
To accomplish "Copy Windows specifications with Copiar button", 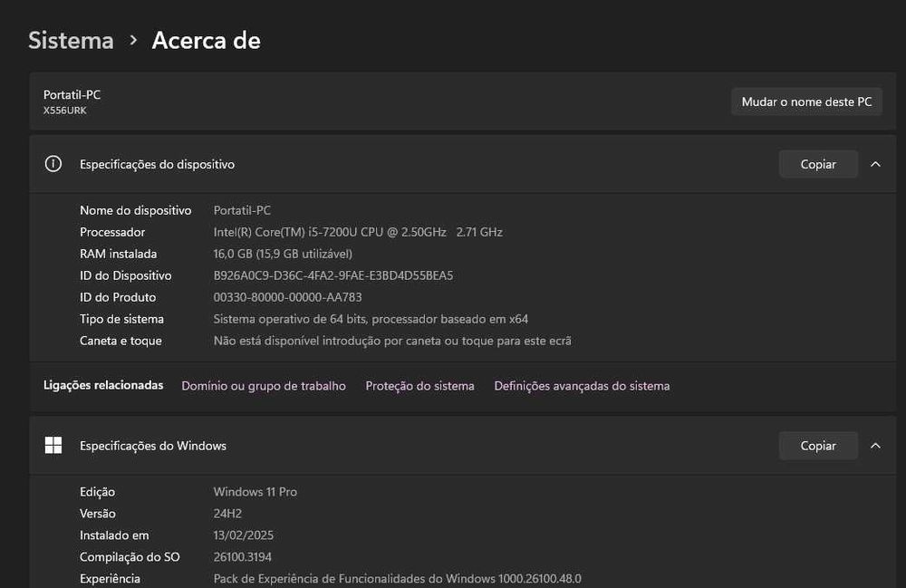I will click(818, 446).
